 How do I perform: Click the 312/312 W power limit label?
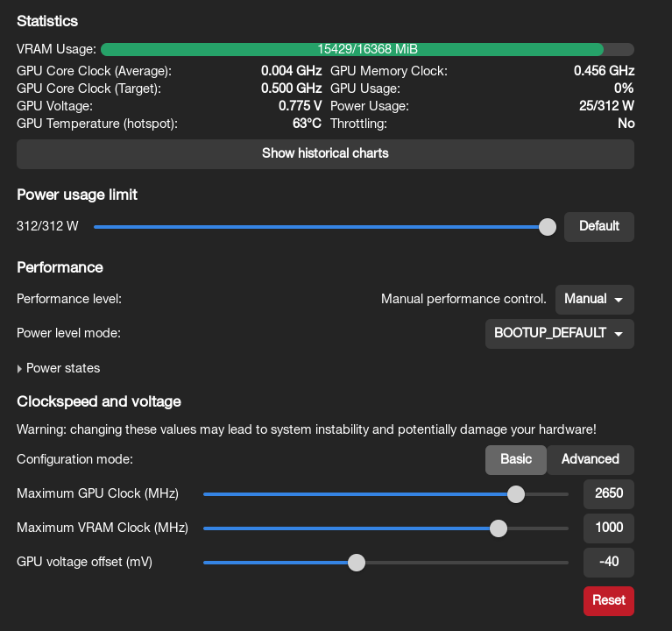point(47,226)
